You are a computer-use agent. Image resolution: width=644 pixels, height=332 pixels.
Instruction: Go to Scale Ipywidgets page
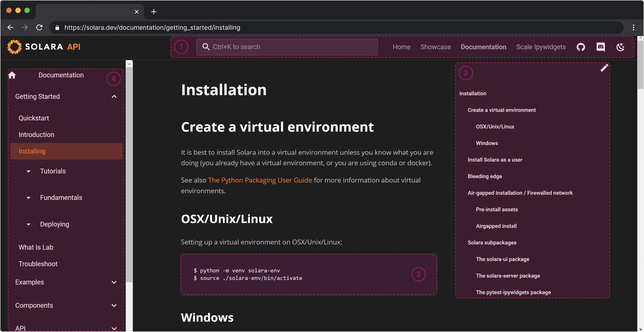(541, 47)
